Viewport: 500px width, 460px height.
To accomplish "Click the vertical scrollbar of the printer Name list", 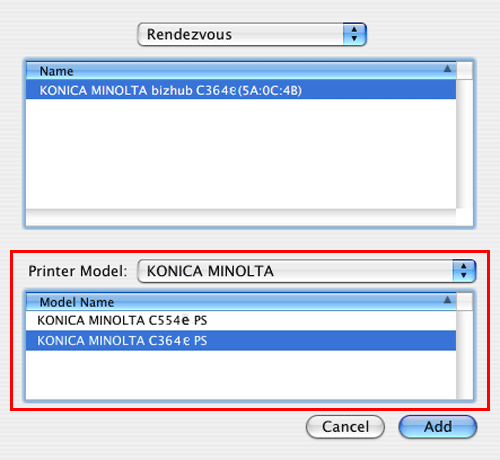I will (464, 144).
